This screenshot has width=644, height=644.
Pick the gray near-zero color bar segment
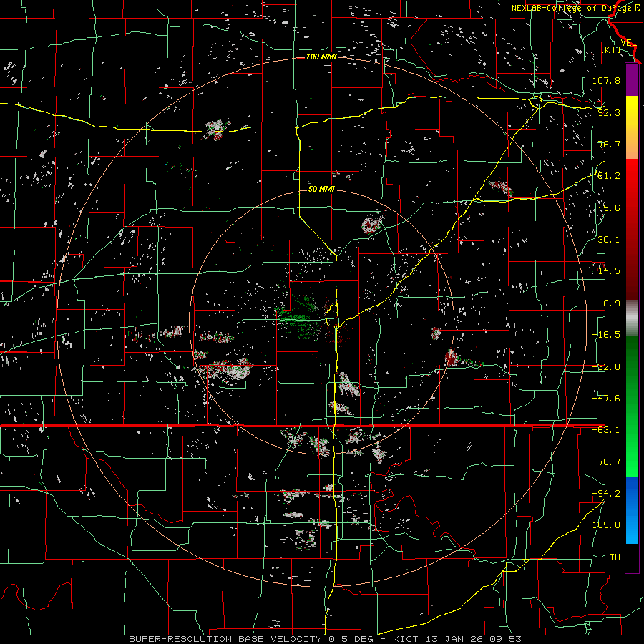632,318
